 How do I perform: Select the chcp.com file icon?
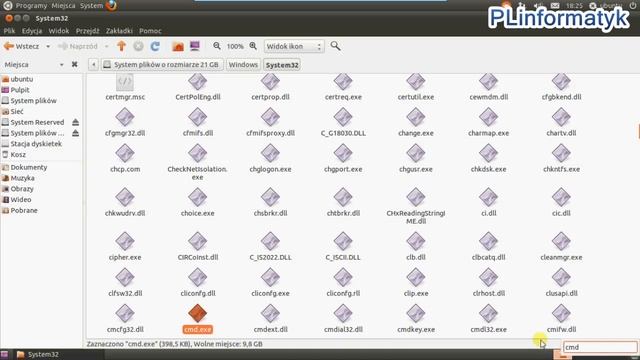tap(125, 153)
